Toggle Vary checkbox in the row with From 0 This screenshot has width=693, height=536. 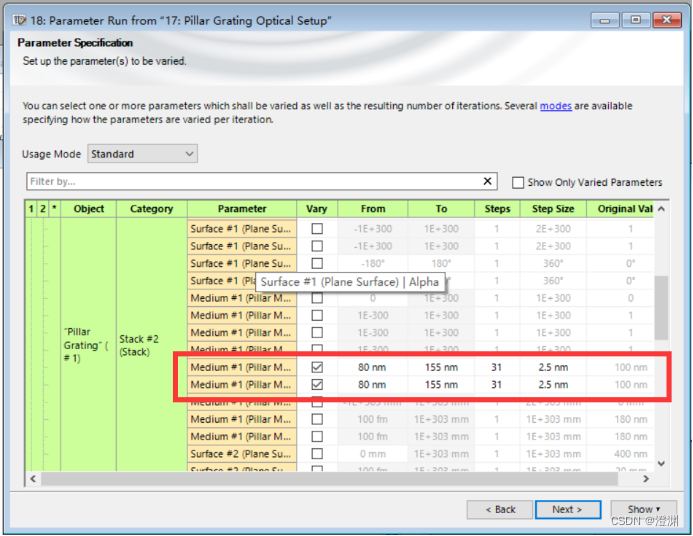317,298
